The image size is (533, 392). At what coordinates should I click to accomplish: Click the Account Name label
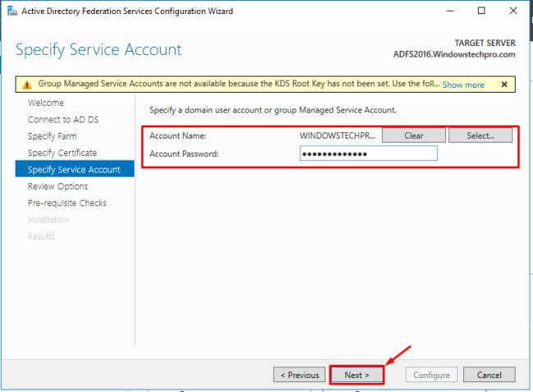click(178, 135)
